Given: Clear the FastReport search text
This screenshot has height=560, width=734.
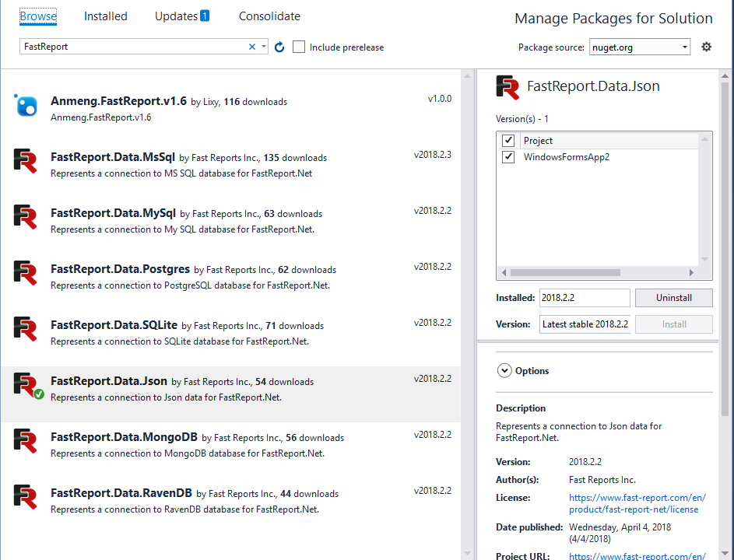Looking at the screenshot, I should coord(252,47).
